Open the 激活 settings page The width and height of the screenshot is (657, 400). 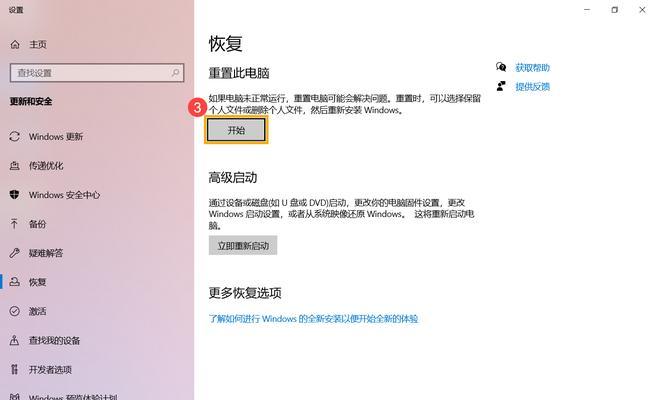[x=37, y=311]
